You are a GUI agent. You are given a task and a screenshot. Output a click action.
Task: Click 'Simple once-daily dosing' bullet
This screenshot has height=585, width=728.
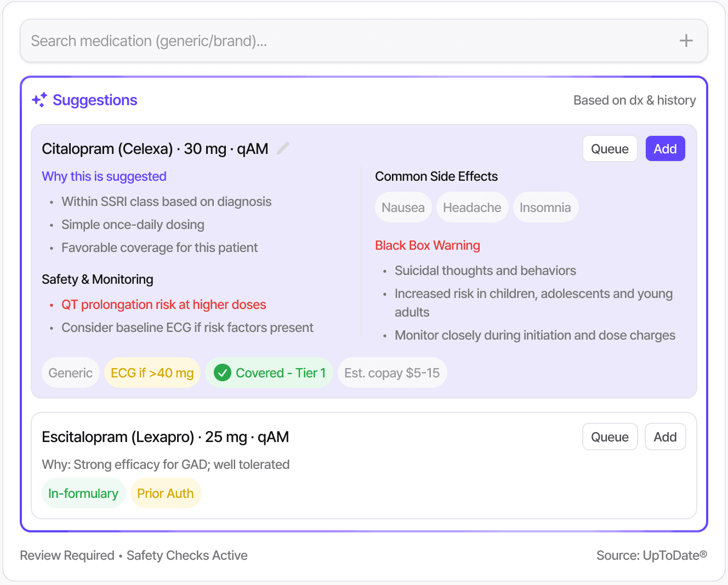(x=133, y=225)
